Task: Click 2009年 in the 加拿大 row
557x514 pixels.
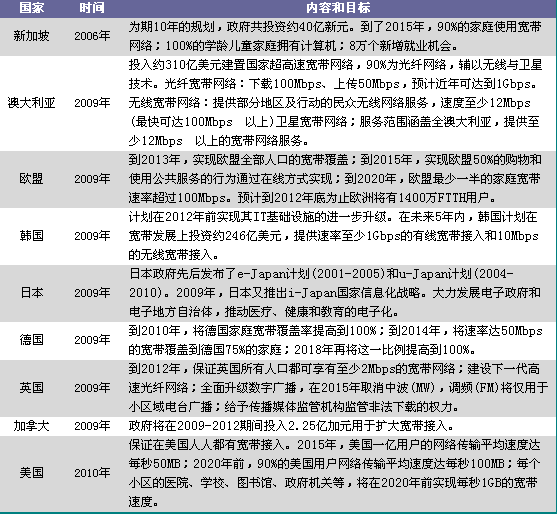Action: point(92,426)
